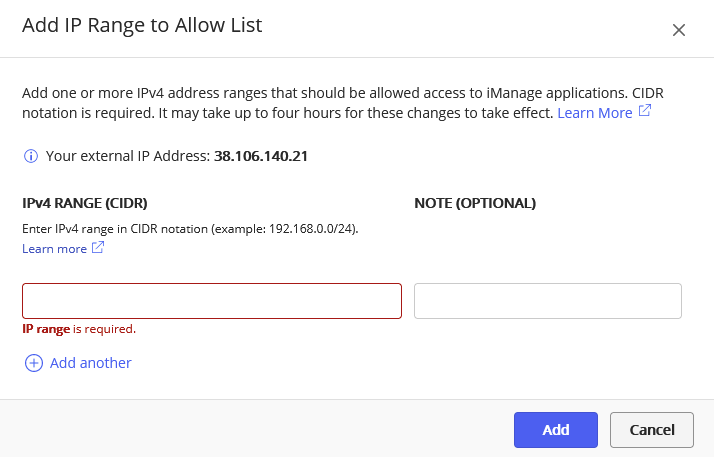Click the IPv4 RANGE (CIDR) column label
The image size is (714, 457).
tap(85, 203)
